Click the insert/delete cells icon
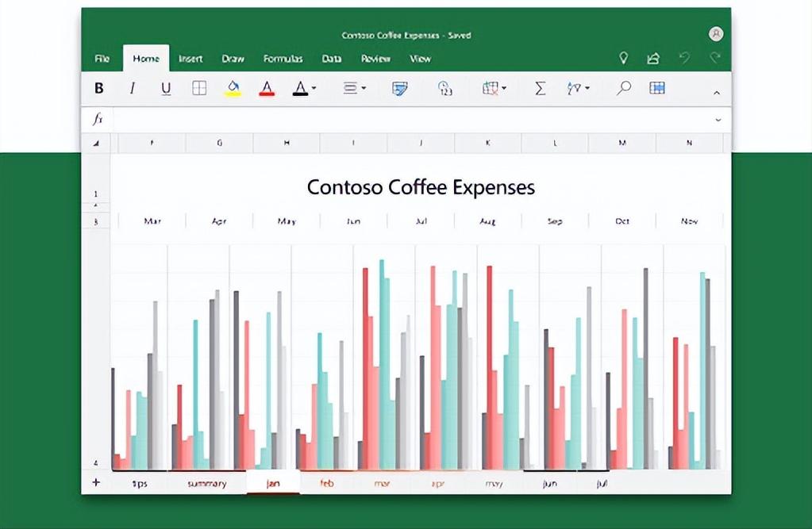This screenshot has width=812, height=529. tap(491, 89)
